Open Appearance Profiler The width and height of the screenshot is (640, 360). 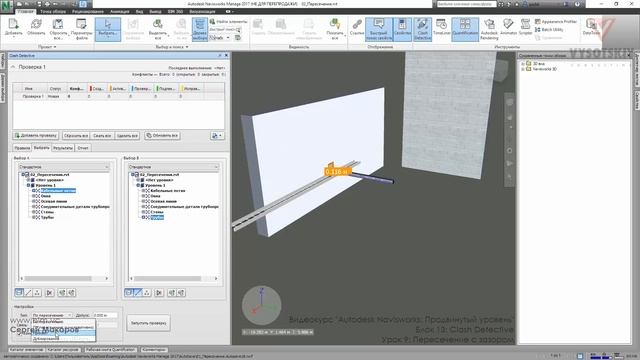tap(556, 21)
